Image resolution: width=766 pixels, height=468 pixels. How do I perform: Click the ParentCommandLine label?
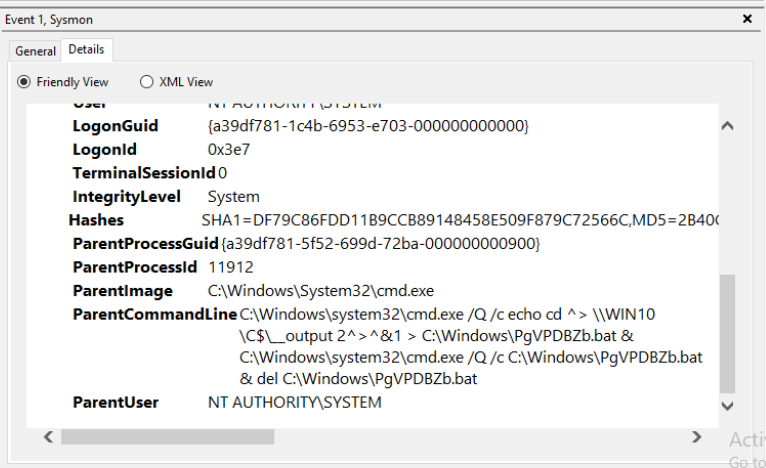click(154, 315)
